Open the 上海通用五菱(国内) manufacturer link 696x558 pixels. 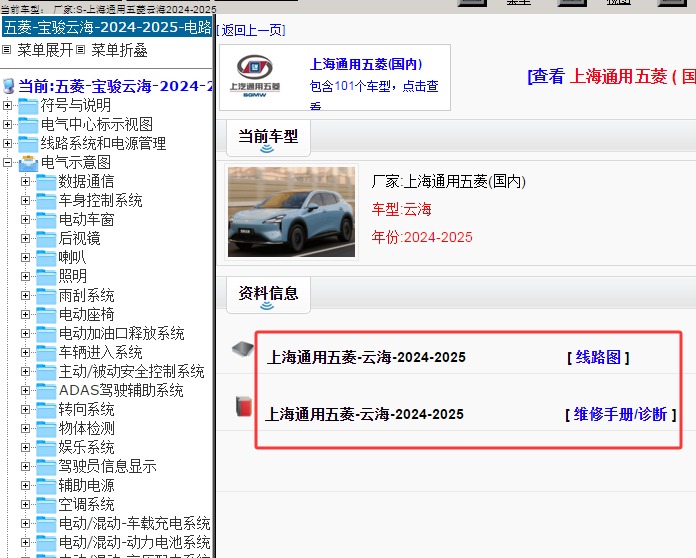(366, 64)
